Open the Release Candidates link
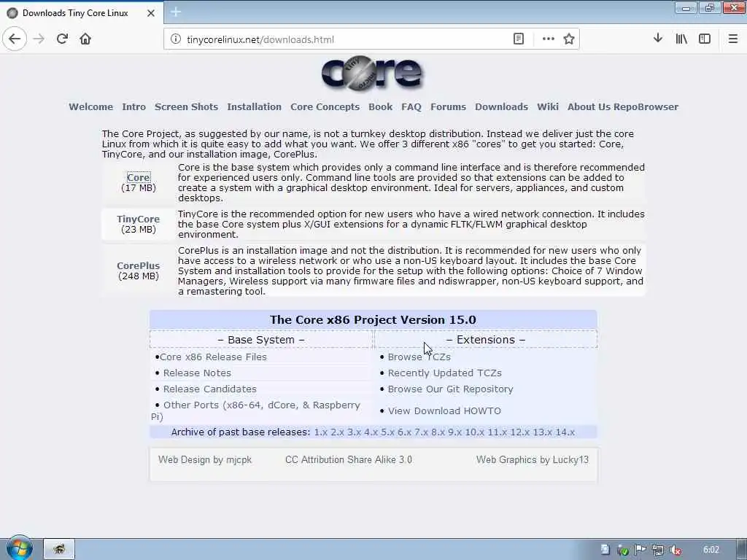This screenshot has height=560, width=747. tap(209, 389)
